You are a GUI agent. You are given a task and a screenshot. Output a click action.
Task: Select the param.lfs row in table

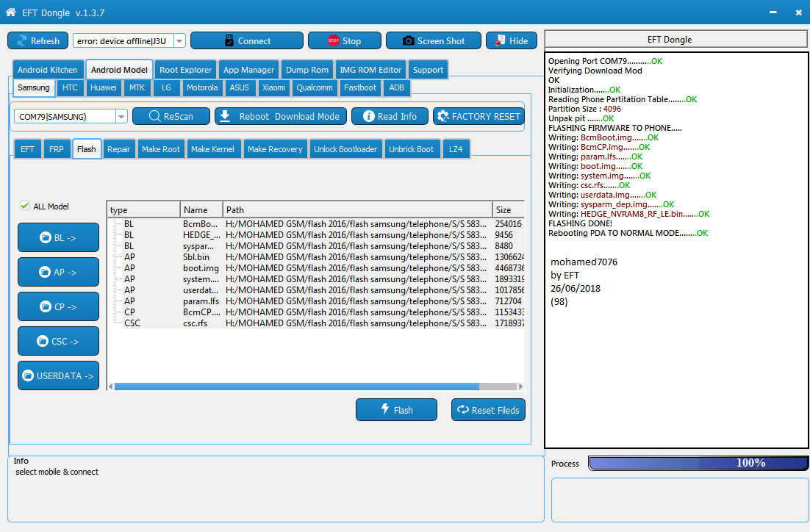(315, 301)
